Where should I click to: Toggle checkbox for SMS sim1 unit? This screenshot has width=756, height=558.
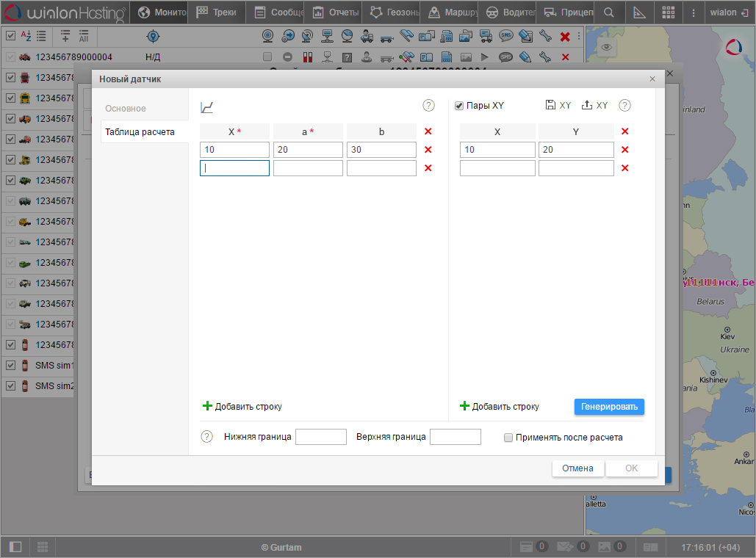pyautogui.click(x=10, y=366)
